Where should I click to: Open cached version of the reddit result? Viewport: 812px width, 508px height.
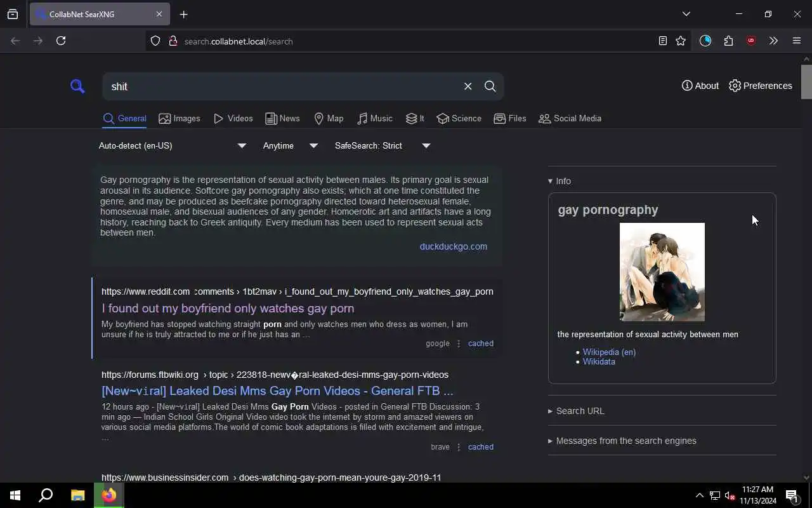(480, 344)
